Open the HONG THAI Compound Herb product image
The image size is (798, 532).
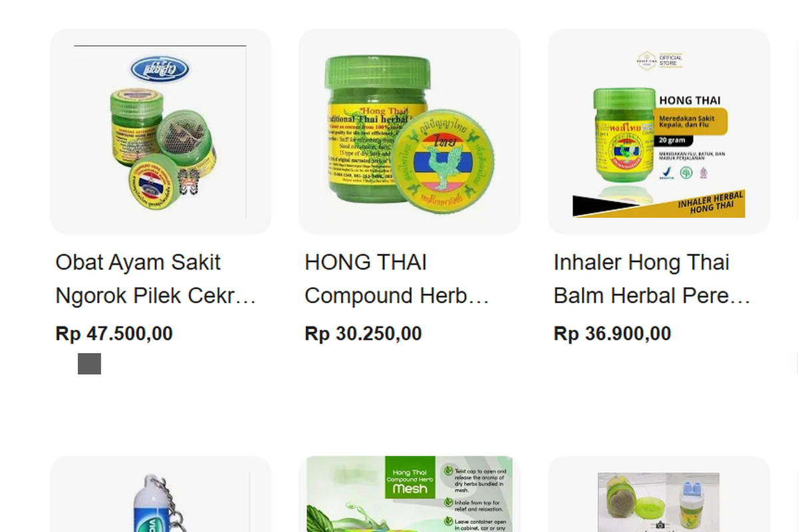tap(409, 131)
